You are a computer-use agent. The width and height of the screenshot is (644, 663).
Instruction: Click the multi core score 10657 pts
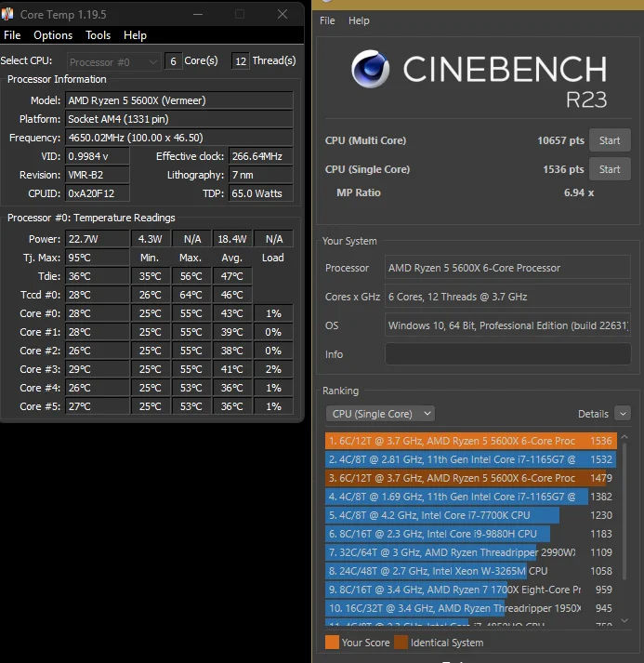click(x=560, y=140)
